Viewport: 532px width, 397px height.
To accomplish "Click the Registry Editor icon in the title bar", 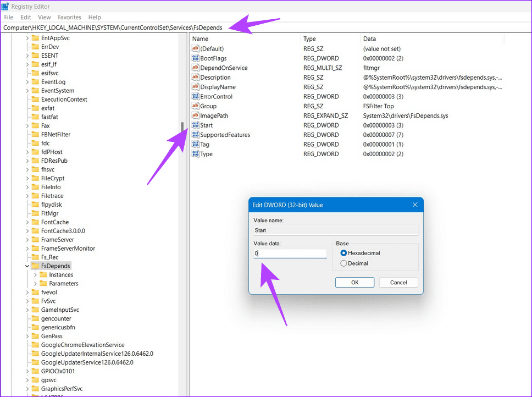I will coord(5,6).
